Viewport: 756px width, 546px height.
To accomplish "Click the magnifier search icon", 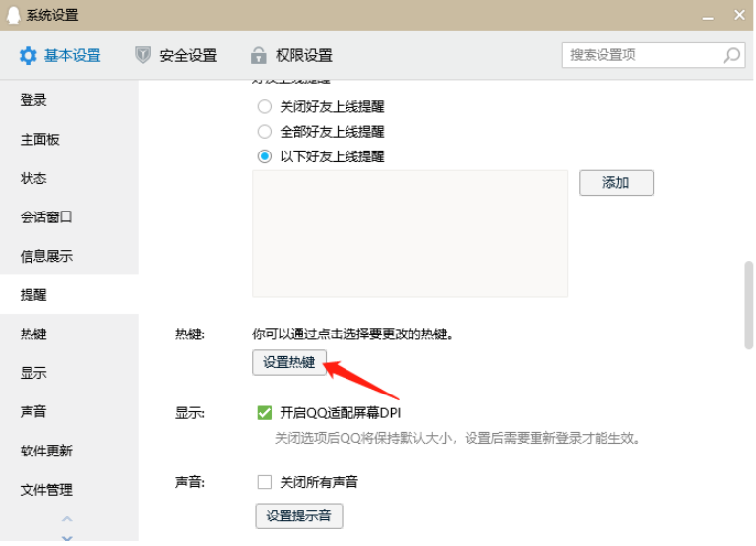I will click(x=731, y=56).
